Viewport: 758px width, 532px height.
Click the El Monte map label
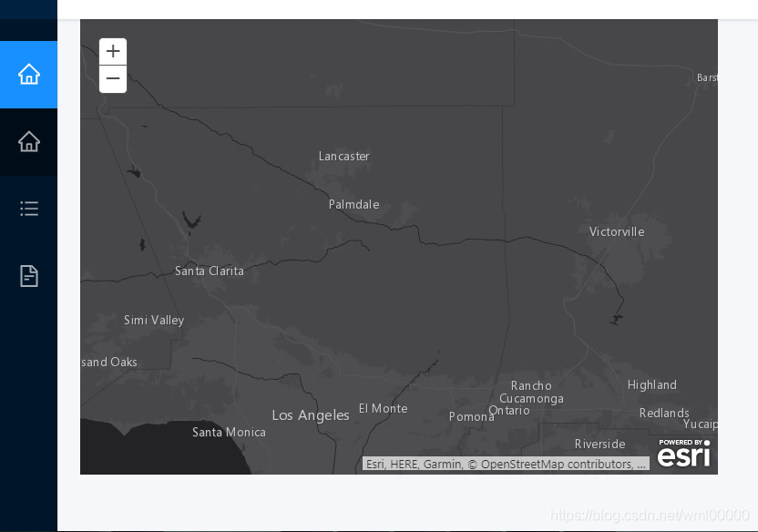point(383,409)
